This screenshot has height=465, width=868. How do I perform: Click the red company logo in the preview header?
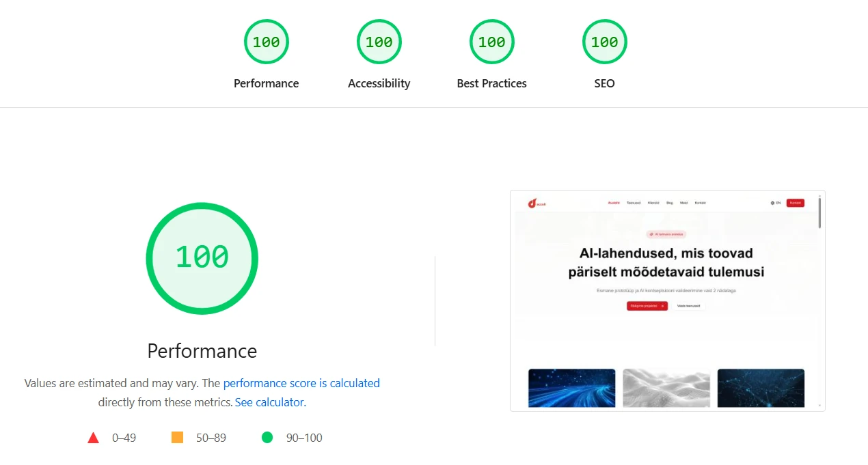pos(533,202)
